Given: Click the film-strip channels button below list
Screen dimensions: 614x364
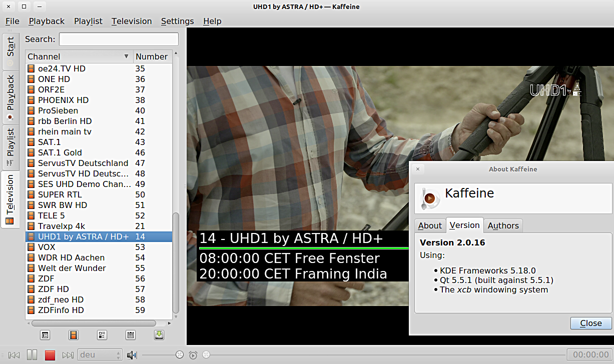Looking at the screenshot, I should click(74, 335).
